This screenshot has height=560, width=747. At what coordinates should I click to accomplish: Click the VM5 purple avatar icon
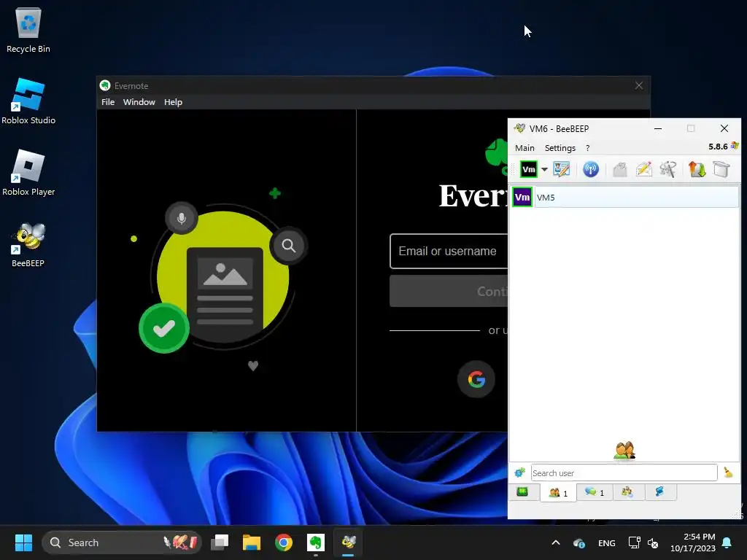pyautogui.click(x=522, y=197)
